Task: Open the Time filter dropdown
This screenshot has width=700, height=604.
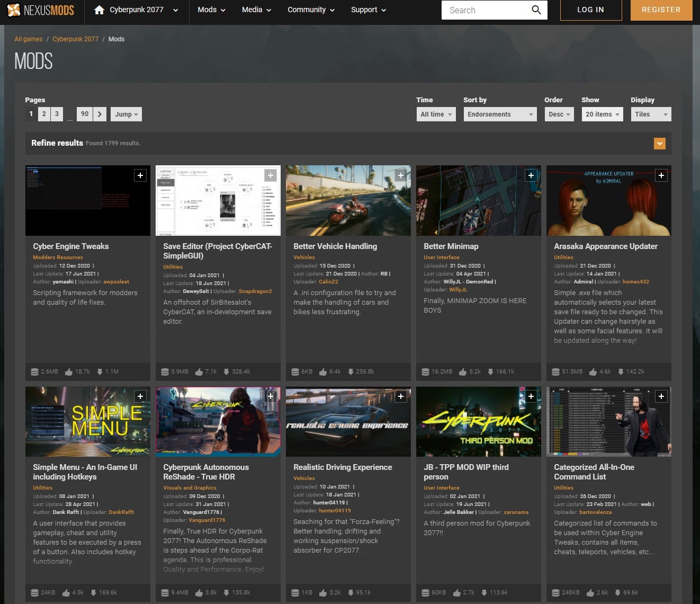Action: pos(436,114)
